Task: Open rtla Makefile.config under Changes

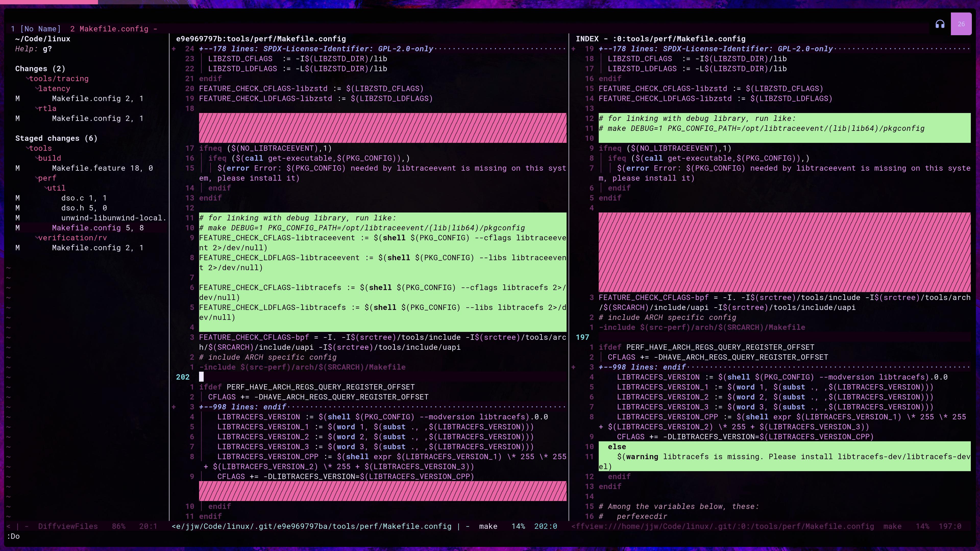Action: coord(86,119)
